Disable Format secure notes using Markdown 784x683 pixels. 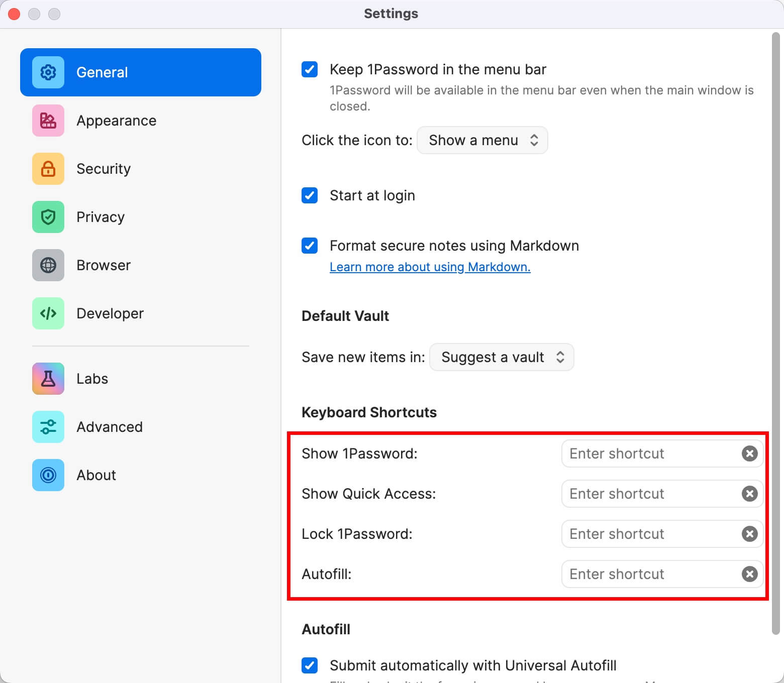[x=310, y=246]
